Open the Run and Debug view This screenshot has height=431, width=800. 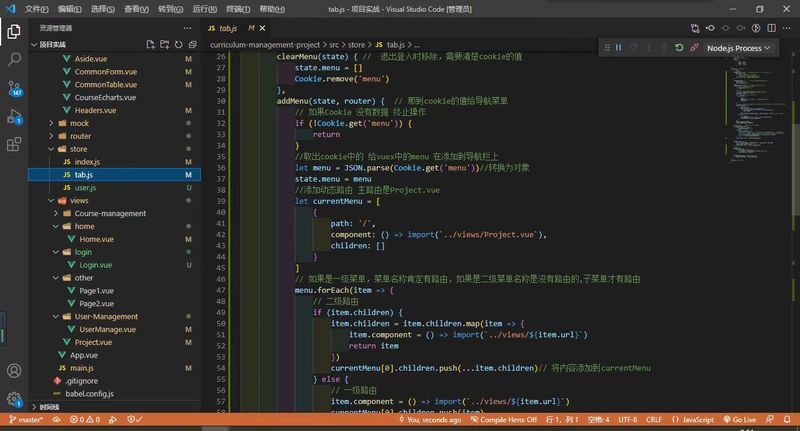(x=14, y=117)
